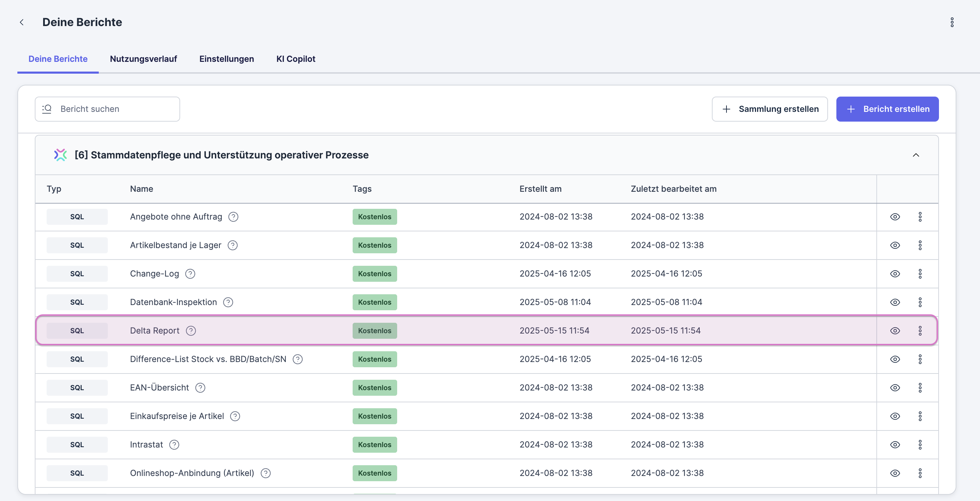980x501 pixels.
Task: Open help info for Delta Report
Action: tap(191, 331)
